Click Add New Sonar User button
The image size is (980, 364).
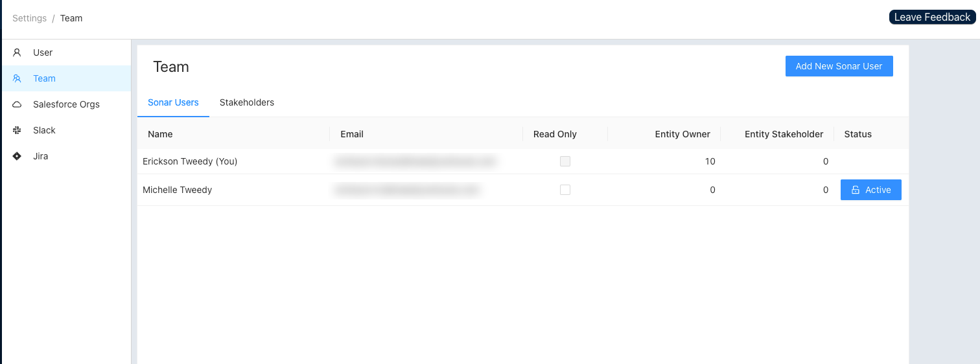[839, 66]
